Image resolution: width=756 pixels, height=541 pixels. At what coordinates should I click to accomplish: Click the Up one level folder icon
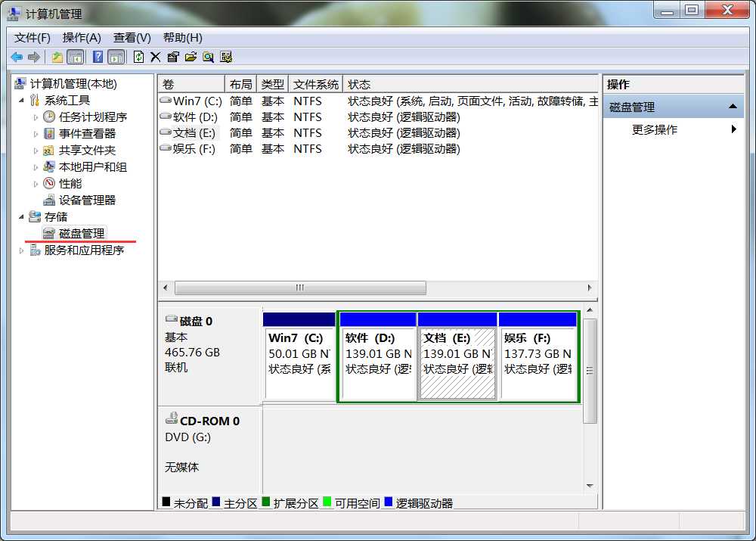[57, 58]
